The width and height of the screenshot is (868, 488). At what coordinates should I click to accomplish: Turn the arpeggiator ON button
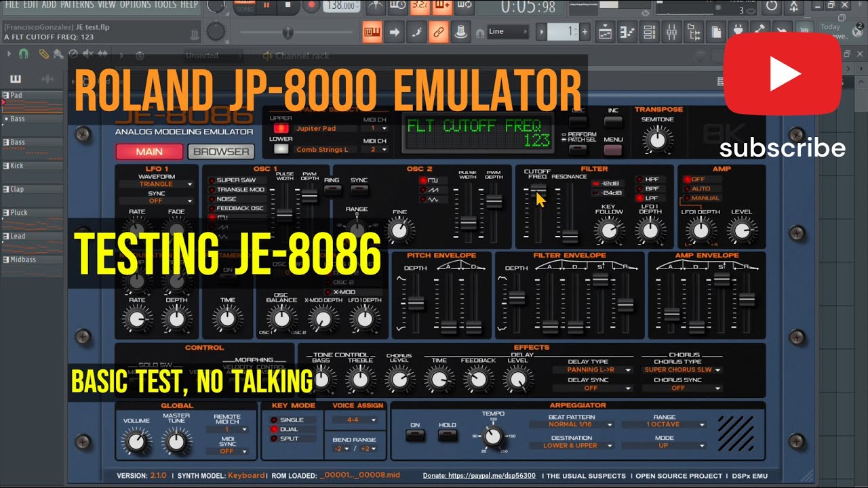pyautogui.click(x=415, y=435)
